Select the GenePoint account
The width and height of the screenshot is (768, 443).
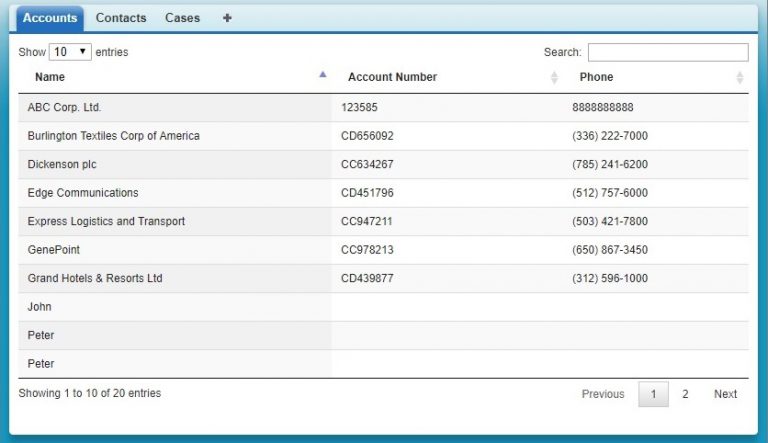click(x=53, y=249)
